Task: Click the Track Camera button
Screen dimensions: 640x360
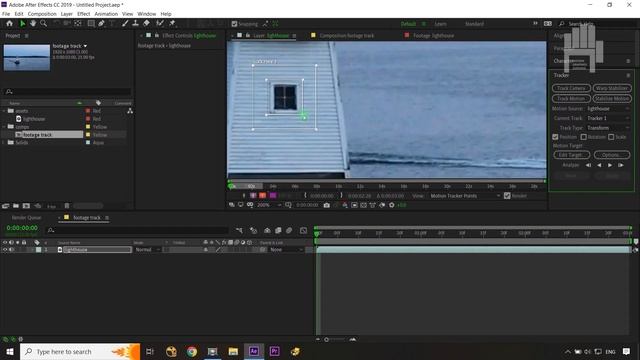Action: [571, 88]
